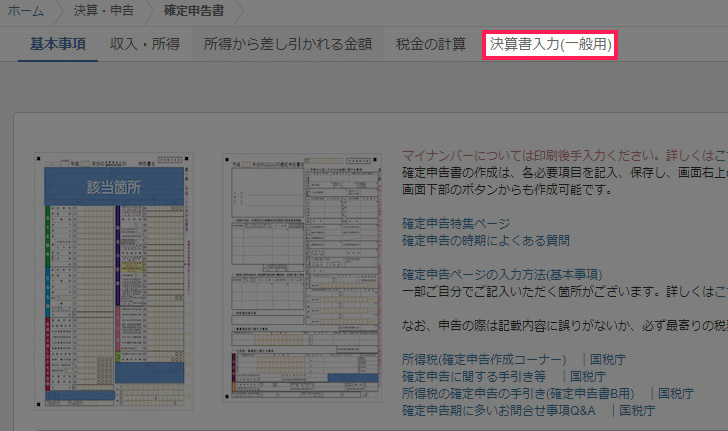Open the 収入・所得 tab
This screenshot has height=431, width=728.
coord(145,44)
